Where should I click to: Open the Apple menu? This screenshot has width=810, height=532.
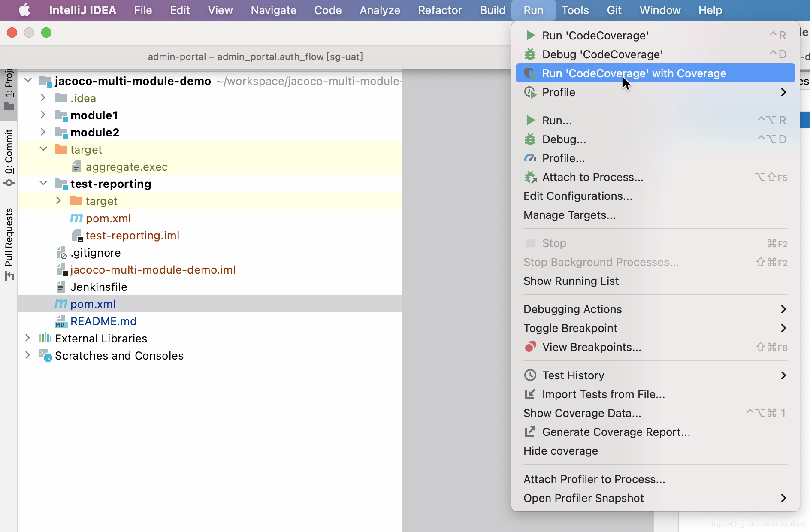tap(24, 10)
